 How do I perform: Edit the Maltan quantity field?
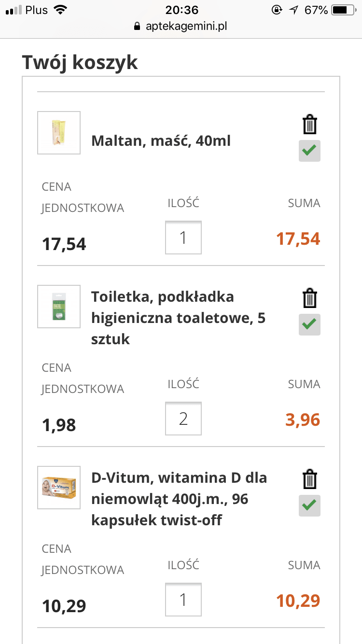point(183,238)
